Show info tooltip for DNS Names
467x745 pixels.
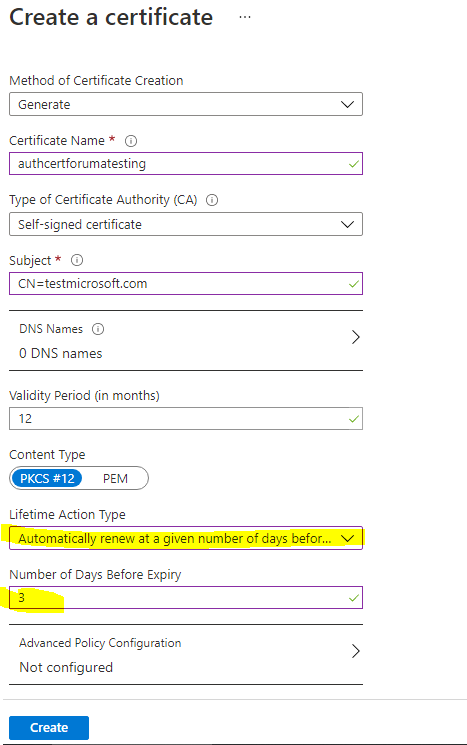point(98,329)
